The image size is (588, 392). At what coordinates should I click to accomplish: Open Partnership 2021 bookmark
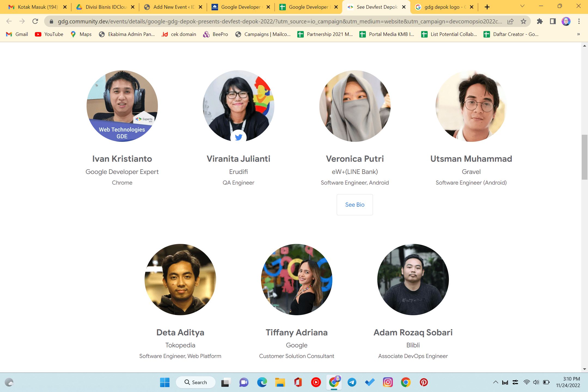tap(325, 34)
